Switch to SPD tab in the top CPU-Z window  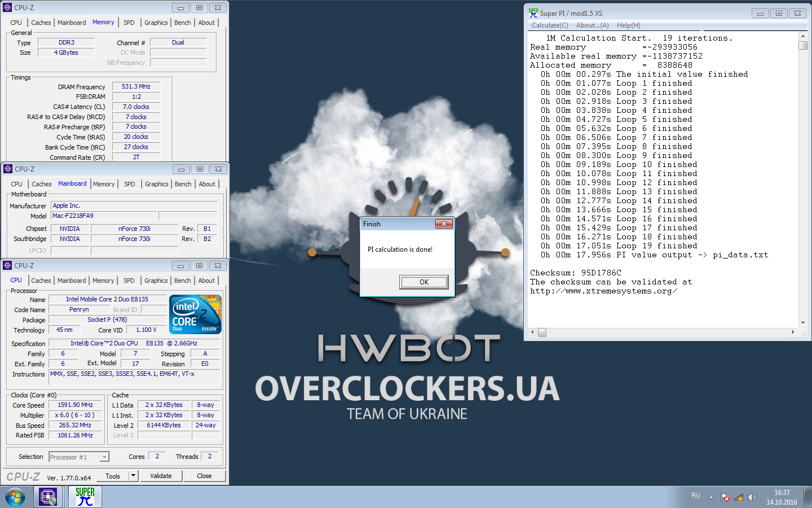(x=129, y=23)
